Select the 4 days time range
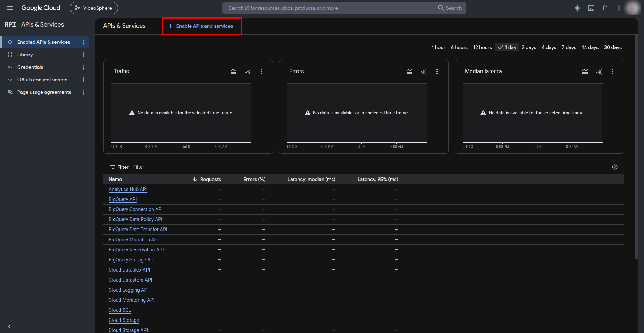The width and height of the screenshot is (644, 333). (x=549, y=47)
